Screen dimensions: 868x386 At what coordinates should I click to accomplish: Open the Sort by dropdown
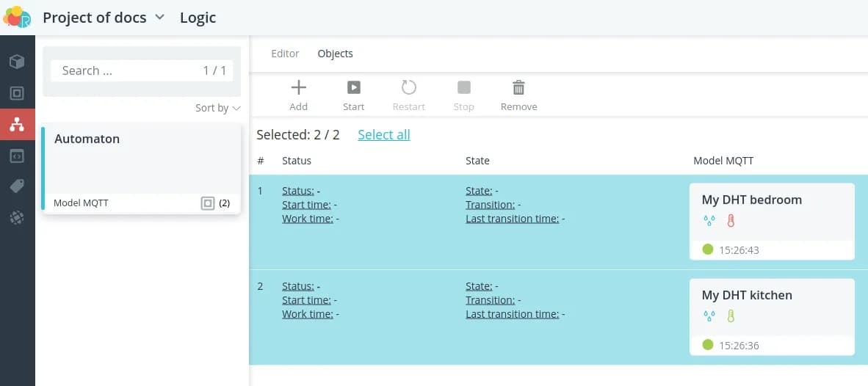pyautogui.click(x=217, y=108)
